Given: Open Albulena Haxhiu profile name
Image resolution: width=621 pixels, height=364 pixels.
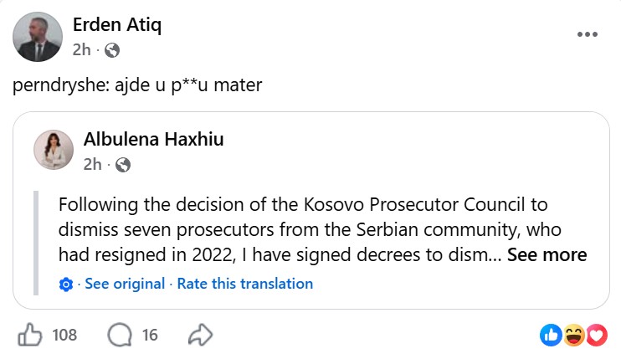Looking at the screenshot, I should [154, 139].
